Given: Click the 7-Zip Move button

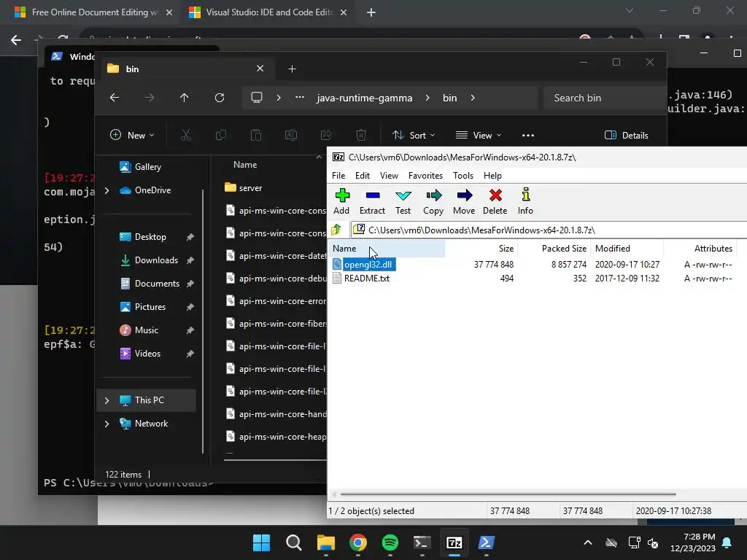Looking at the screenshot, I should [x=464, y=201].
